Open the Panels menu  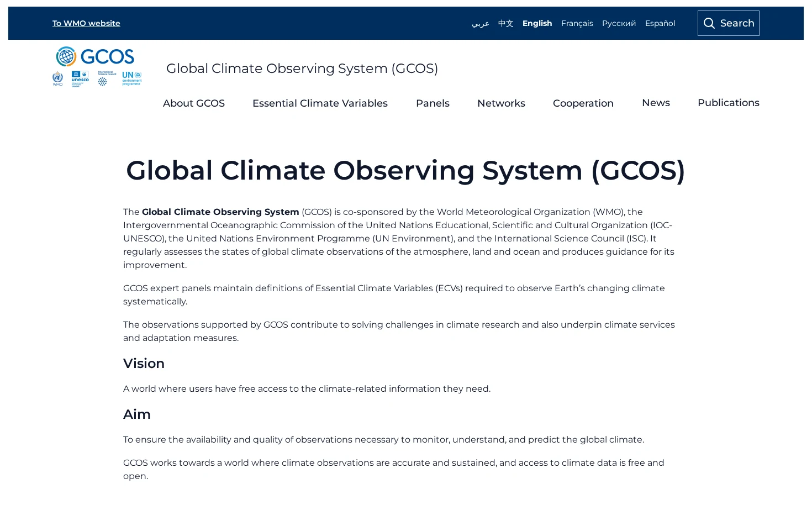[x=433, y=103]
